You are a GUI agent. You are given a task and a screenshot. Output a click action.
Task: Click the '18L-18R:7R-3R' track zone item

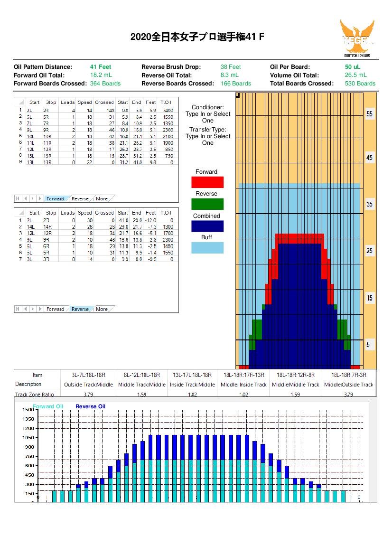pyautogui.click(x=348, y=375)
